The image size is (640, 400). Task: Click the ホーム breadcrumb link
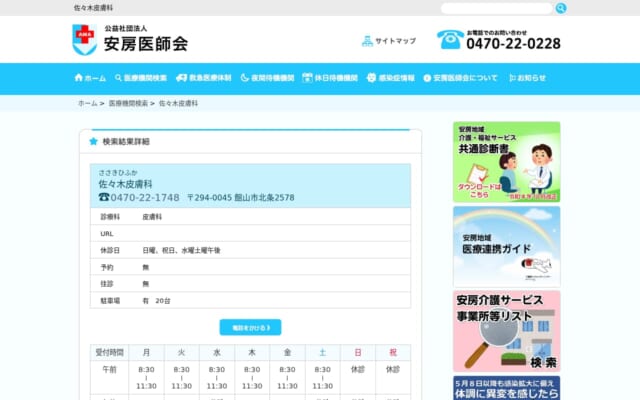coord(88,103)
